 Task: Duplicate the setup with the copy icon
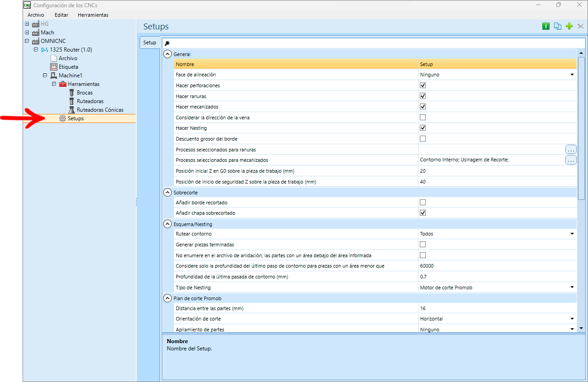(x=558, y=27)
